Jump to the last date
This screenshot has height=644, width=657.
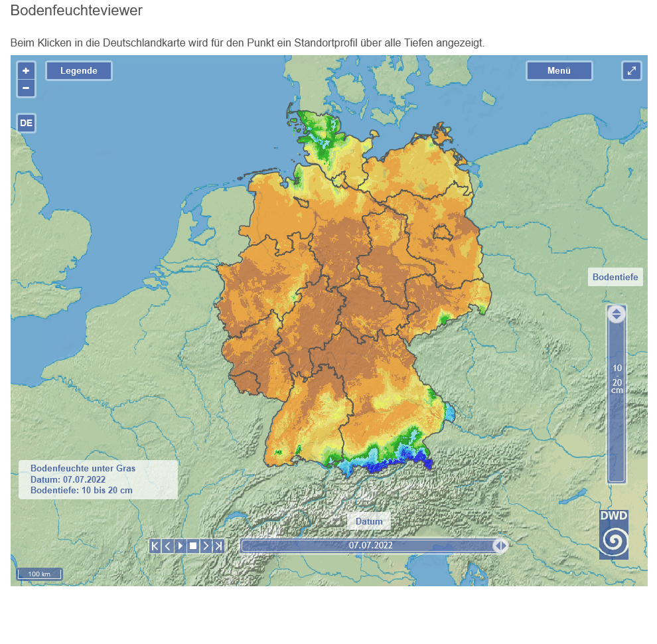[218, 546]
